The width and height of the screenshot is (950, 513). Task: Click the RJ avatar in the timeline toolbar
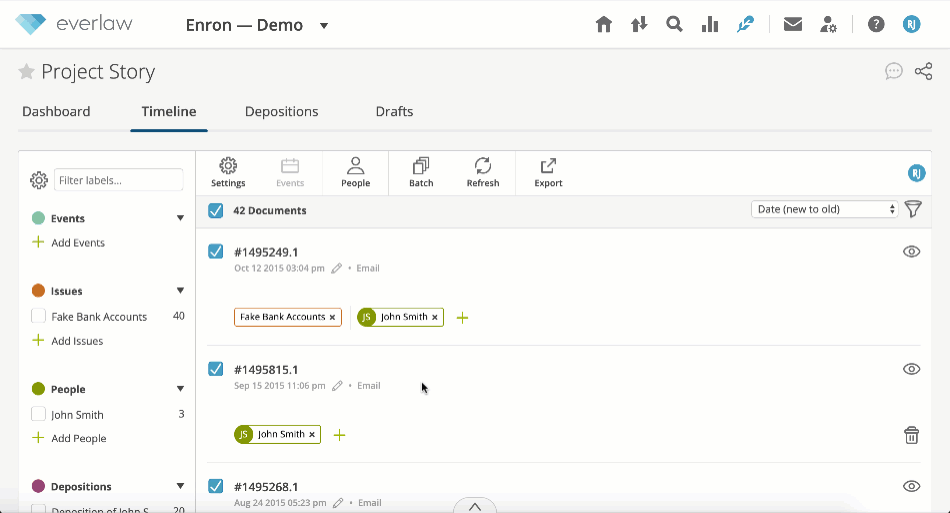coord(917,173)
